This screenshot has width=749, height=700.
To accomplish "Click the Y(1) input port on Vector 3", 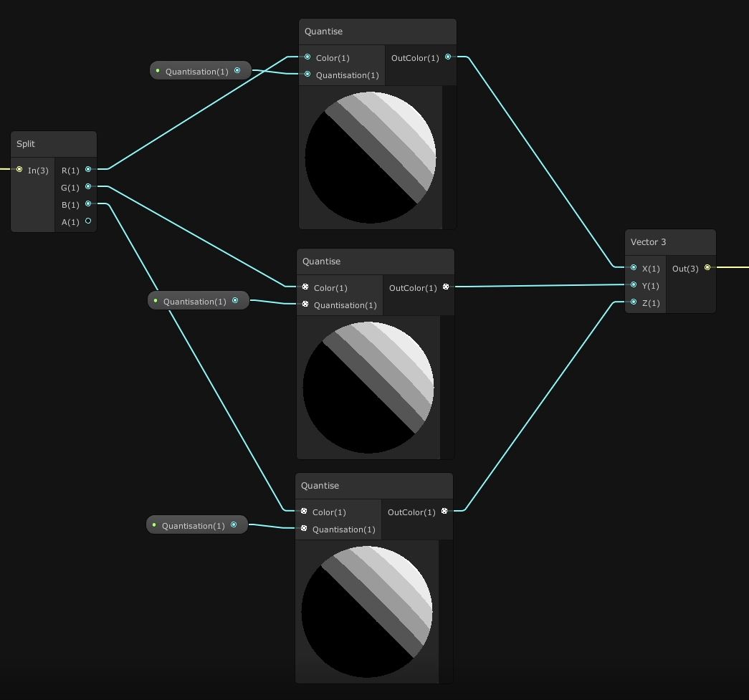I will [634, 285].
